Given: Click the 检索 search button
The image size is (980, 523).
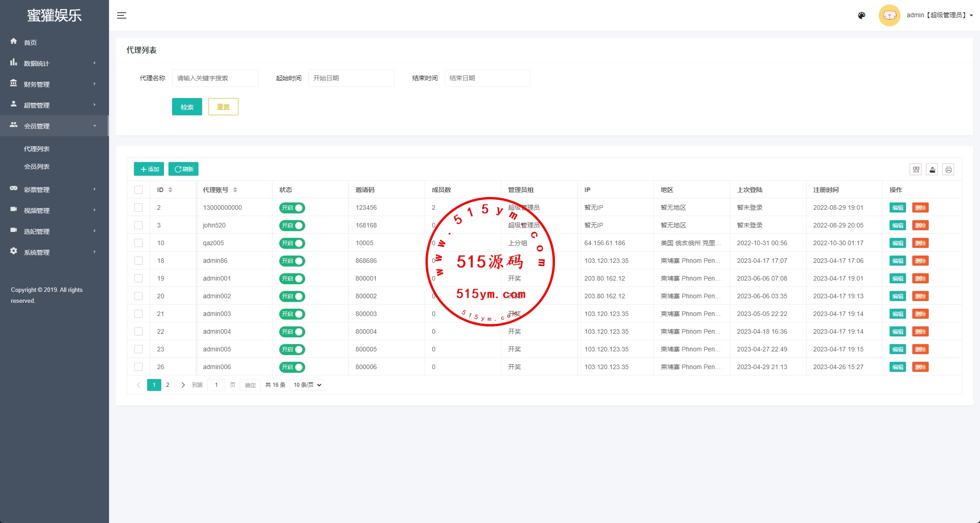Looking at the screenshot, I should point(187,107).
